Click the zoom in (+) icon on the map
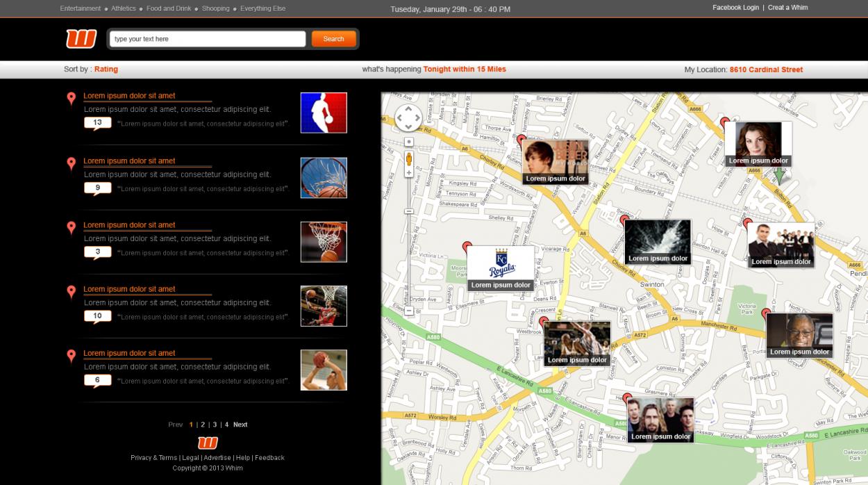This screenshot has height=485, width=868. pyautogui.click(x=409, y=173)
